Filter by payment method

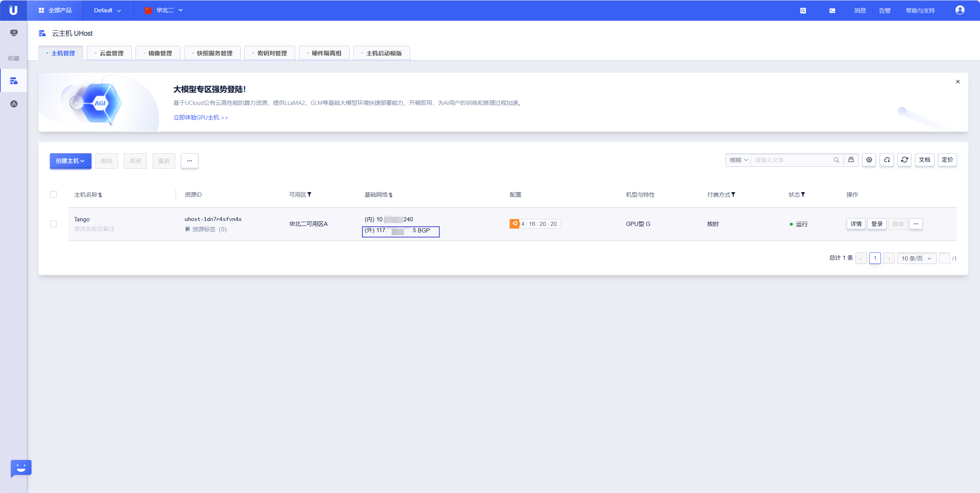coord(733,195)
